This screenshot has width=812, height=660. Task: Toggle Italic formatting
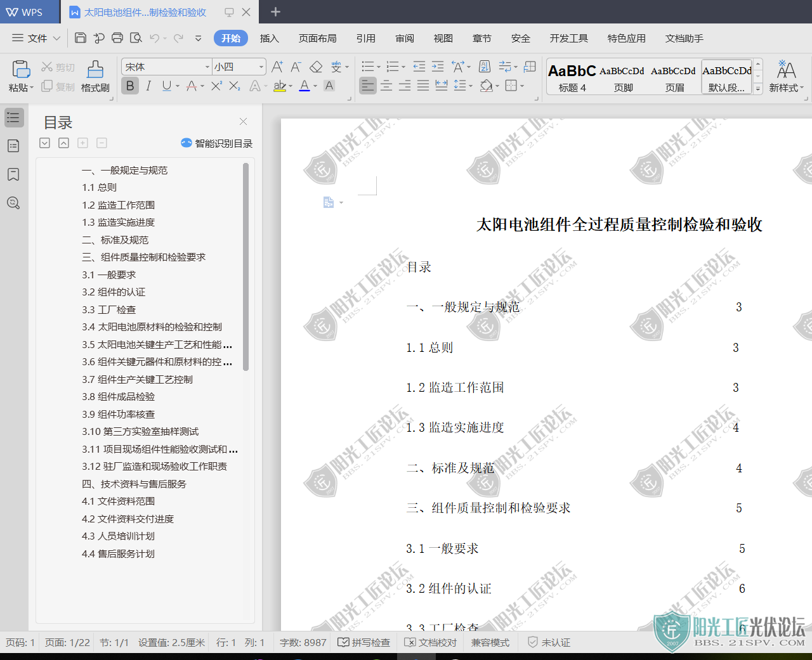(x=148, y=86)
